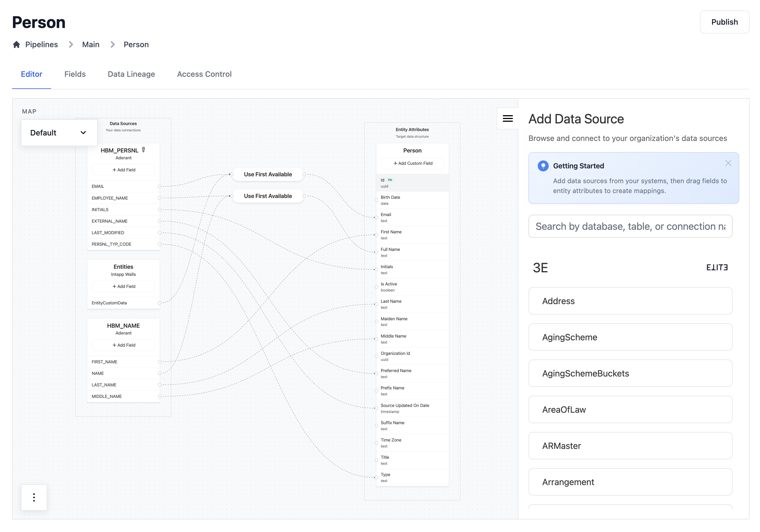Select the upper Use First Available node

pos(268,174)
